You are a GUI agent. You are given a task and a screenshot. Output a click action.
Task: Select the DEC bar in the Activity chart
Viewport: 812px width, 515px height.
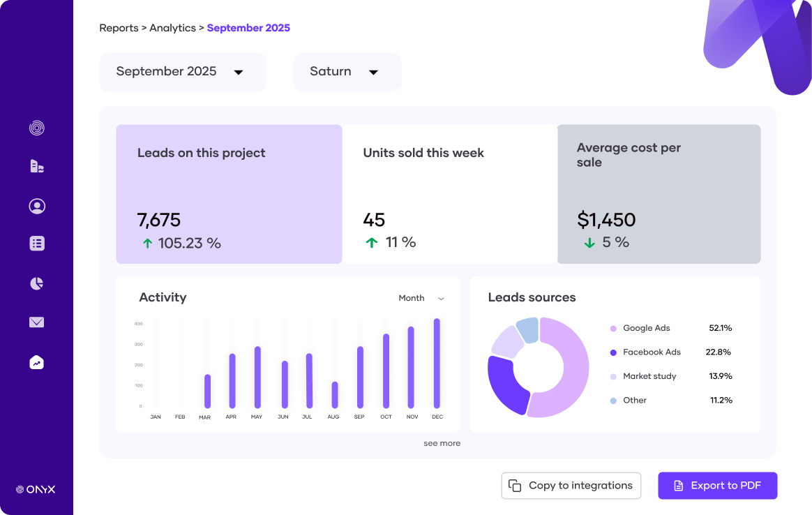437,363
